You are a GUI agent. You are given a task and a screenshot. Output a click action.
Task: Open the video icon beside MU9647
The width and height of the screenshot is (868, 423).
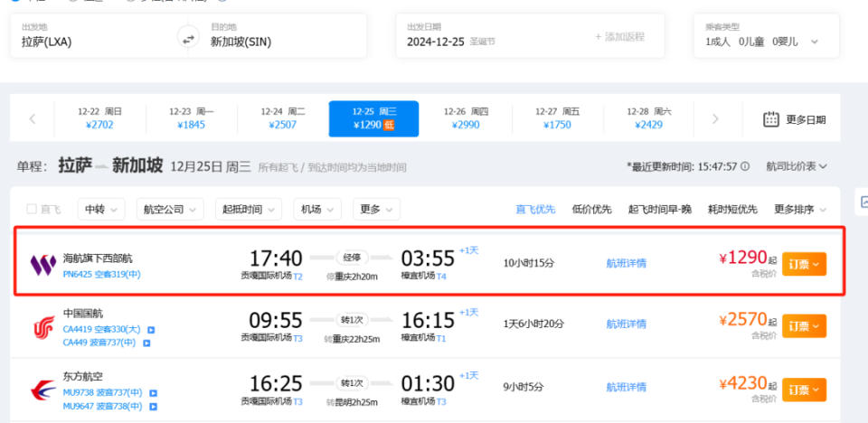click(x=154, y=407)
